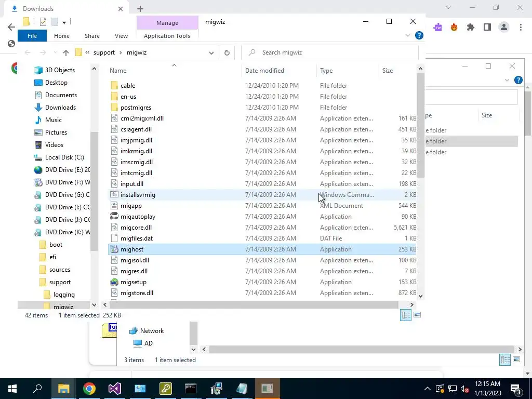
Task: Open Pictures in navigation pane
Action: click(56, 132)
